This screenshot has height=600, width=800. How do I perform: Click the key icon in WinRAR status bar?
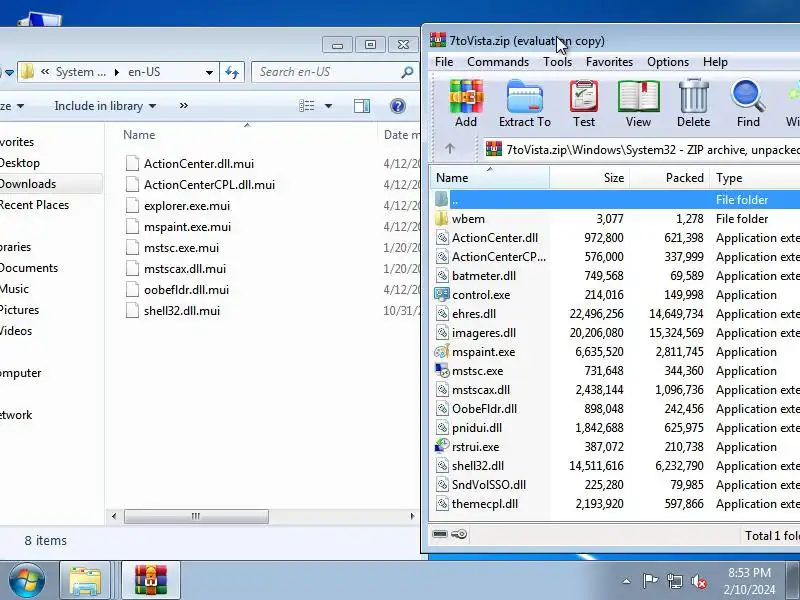[x=460, y=534]
